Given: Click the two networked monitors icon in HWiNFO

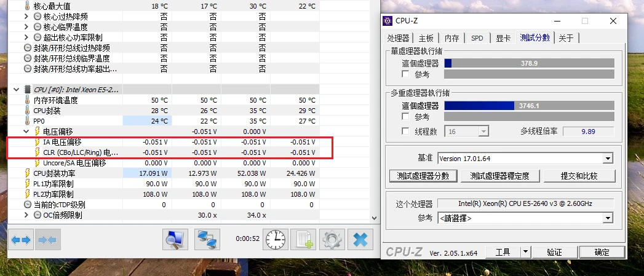Looking at the screenshot, I should (x=207, y=239).
